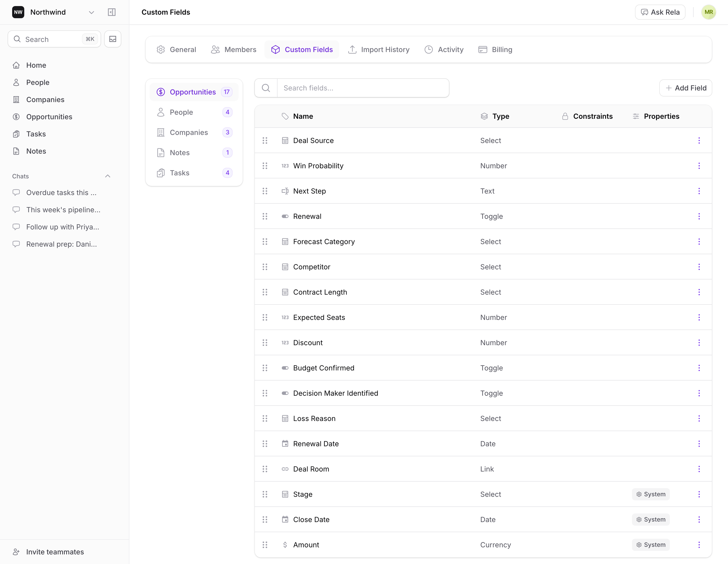Open the Activity tab
Viewport: 728px width, 564px height.
444,50
